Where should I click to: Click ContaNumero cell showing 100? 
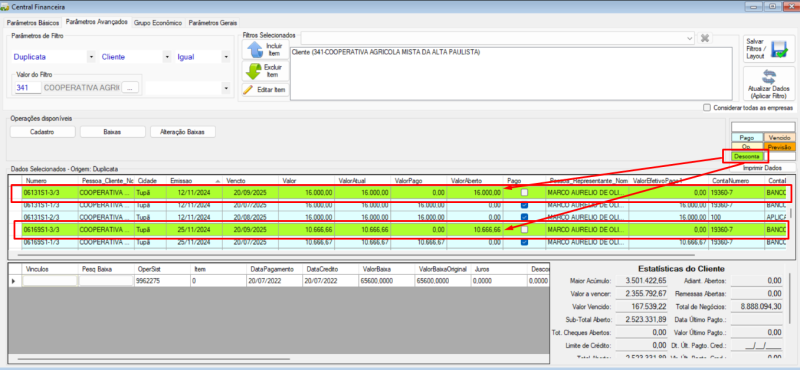pos(737,217)
